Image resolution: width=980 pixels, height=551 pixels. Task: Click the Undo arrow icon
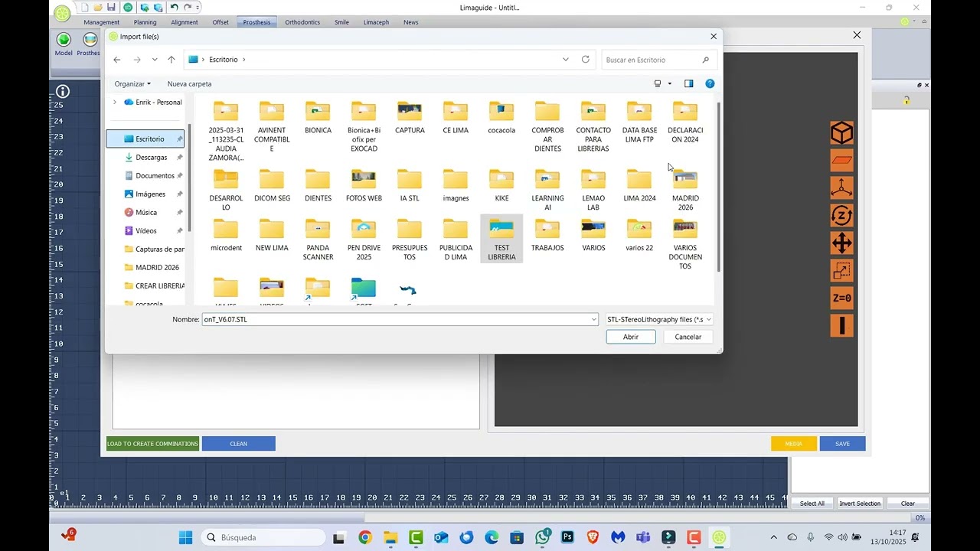coord(174,7)
